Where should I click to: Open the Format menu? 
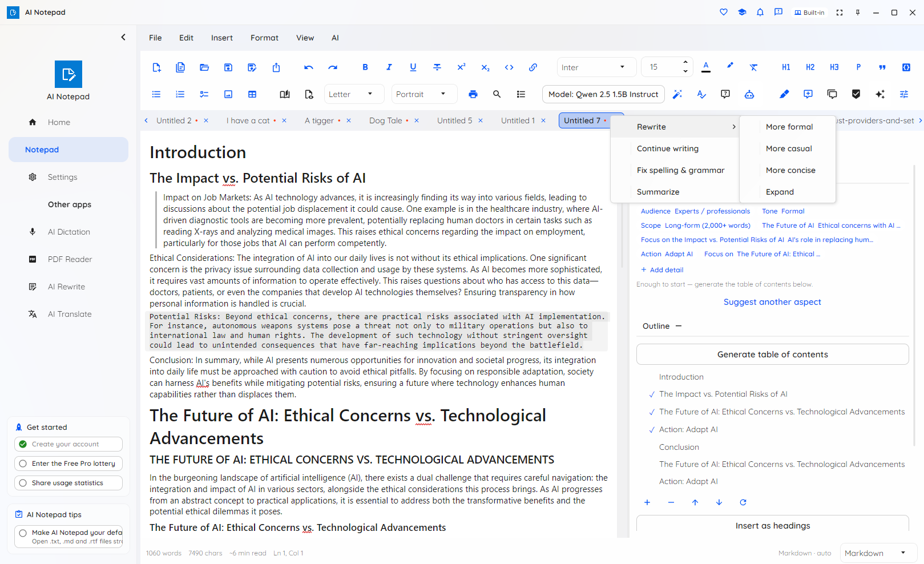(x=264, y=38)
